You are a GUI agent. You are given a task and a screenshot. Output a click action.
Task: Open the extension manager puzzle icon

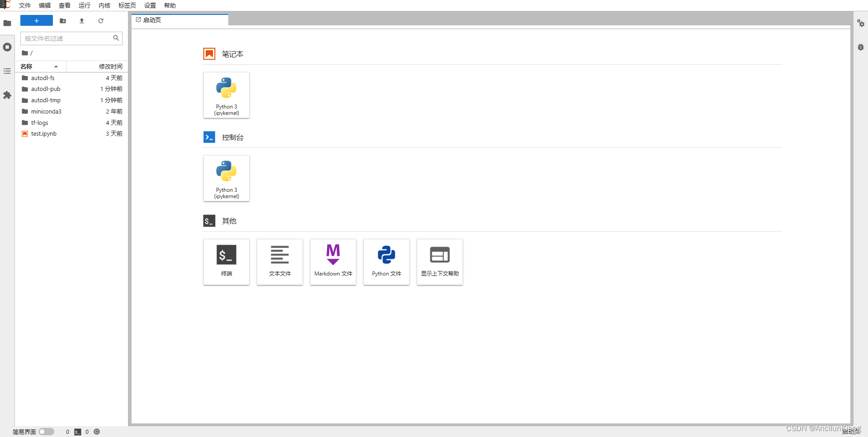7,95
